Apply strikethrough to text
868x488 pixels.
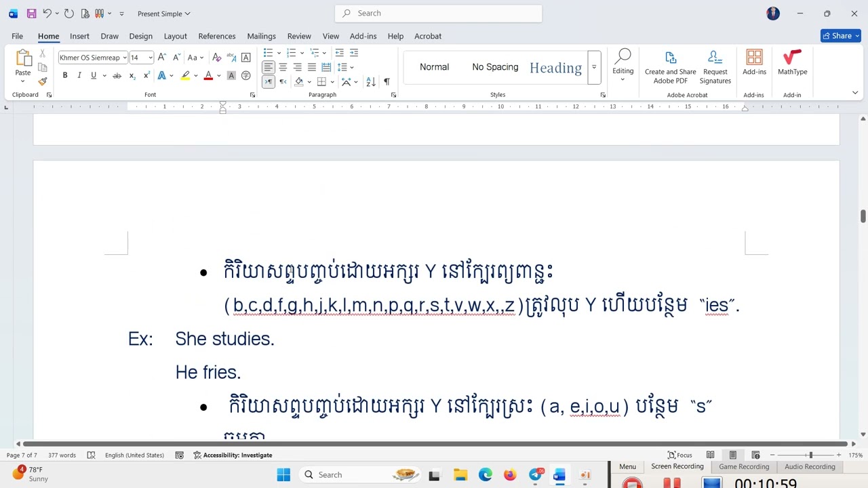coord(117,75)
